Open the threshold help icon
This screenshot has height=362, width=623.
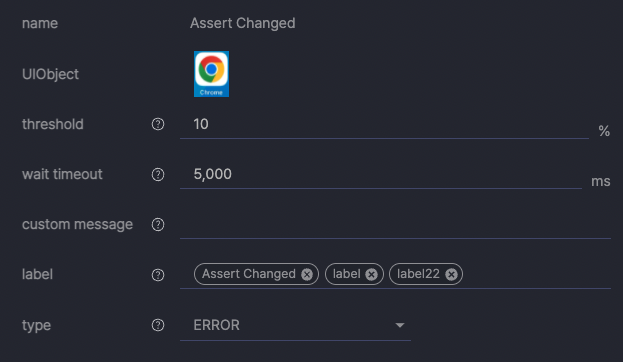click(x=158, y=124)
